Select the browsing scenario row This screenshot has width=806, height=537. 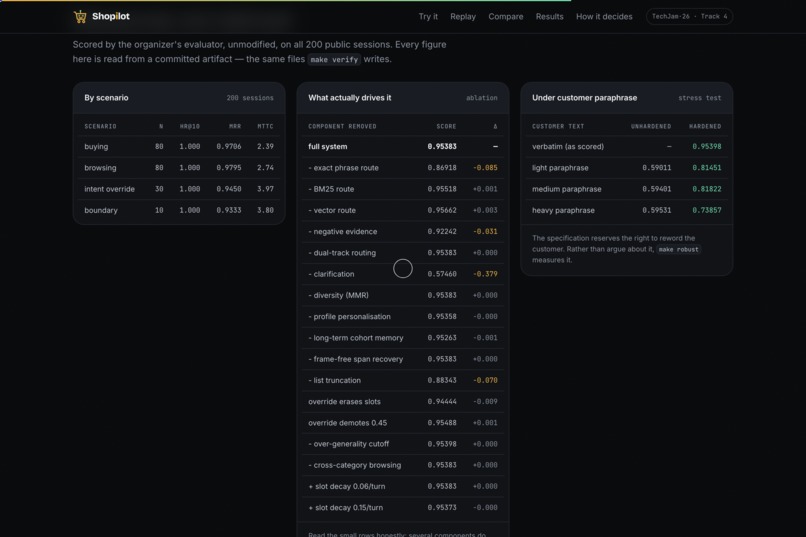pyautogui.click(x=179, y=168)
